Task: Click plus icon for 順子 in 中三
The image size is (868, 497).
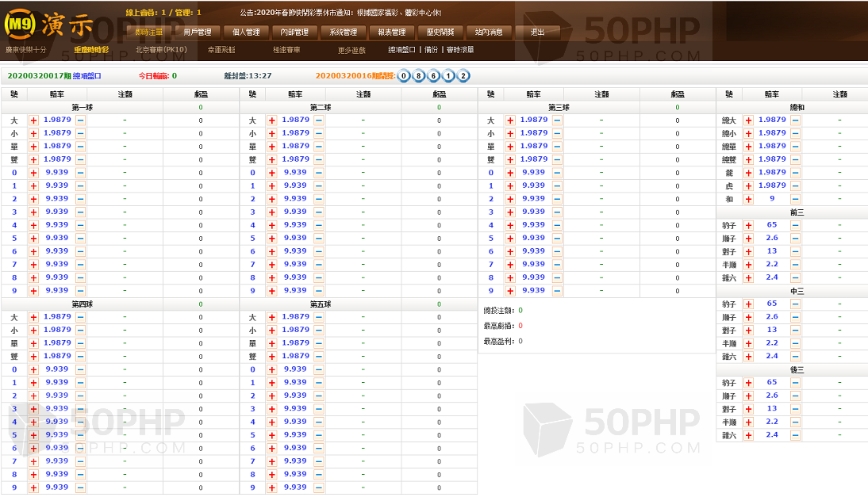Action: (x=748, y=317)
